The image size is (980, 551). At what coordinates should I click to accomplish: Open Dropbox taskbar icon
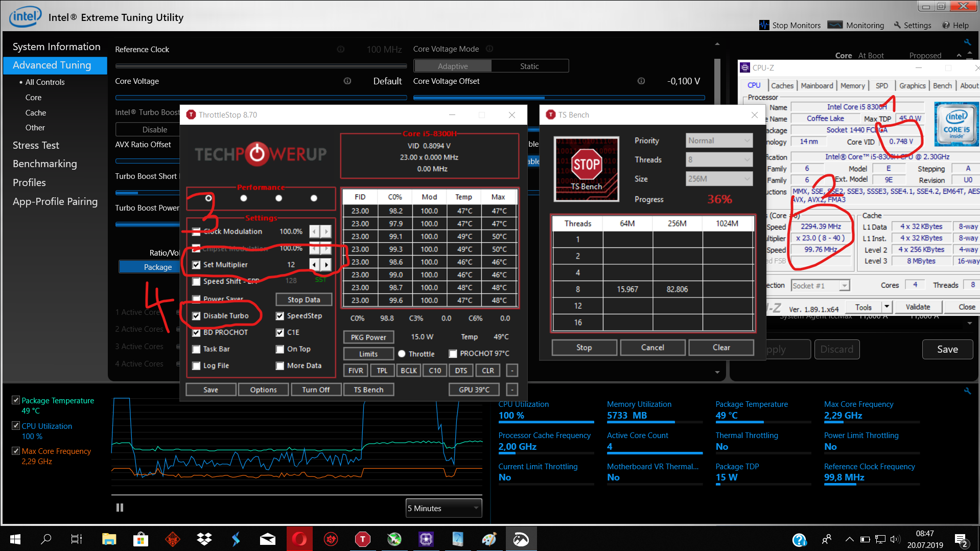pyautogui.click(x=204, y=539)
